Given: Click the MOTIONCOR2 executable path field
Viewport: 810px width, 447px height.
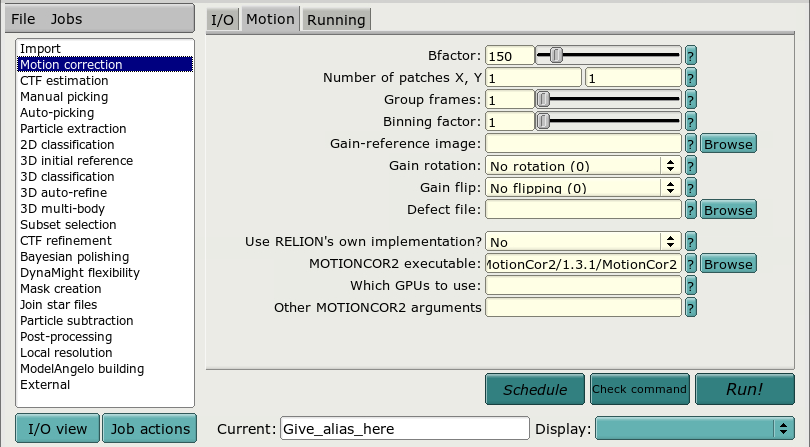Looking at the screenshot, I should (x=583, y=264).
